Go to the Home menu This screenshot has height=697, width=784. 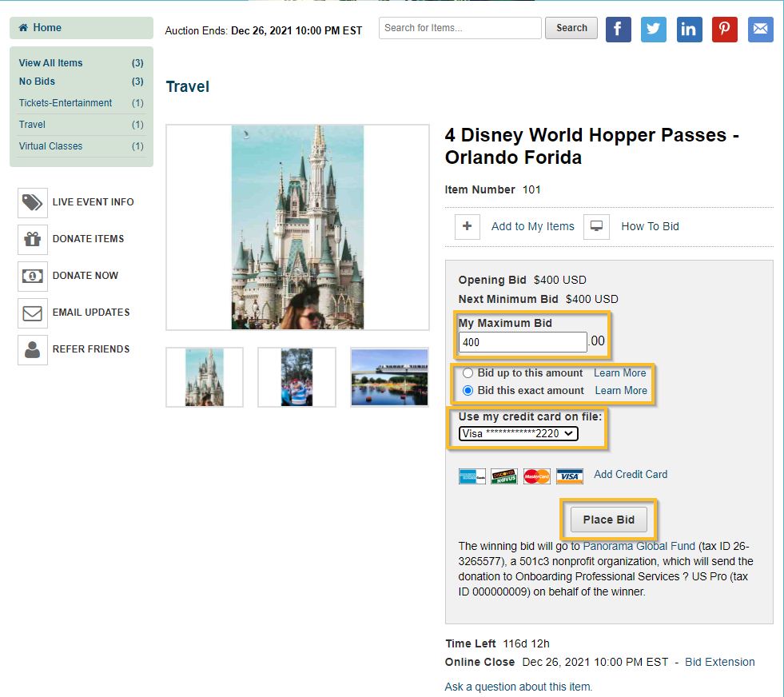point(82,28)
